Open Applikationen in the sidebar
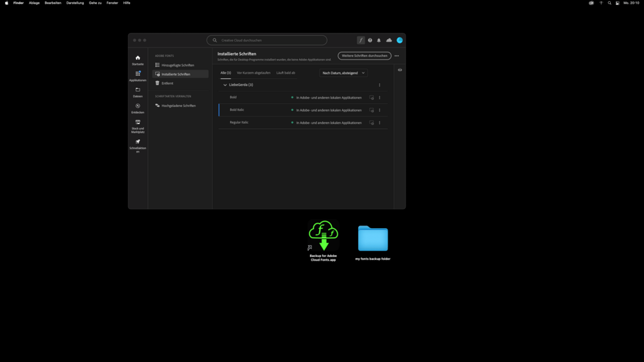 138,76
